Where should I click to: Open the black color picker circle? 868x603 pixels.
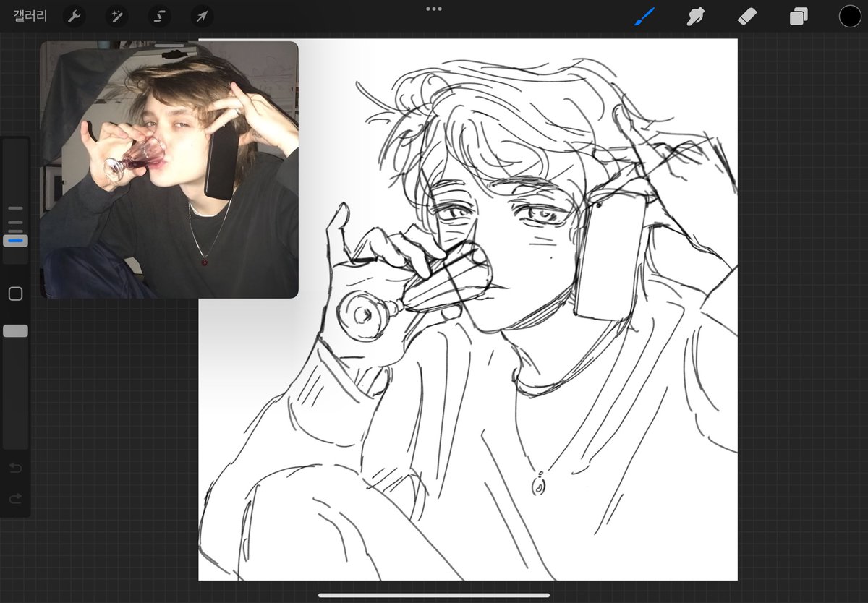[x=850, y=16]
